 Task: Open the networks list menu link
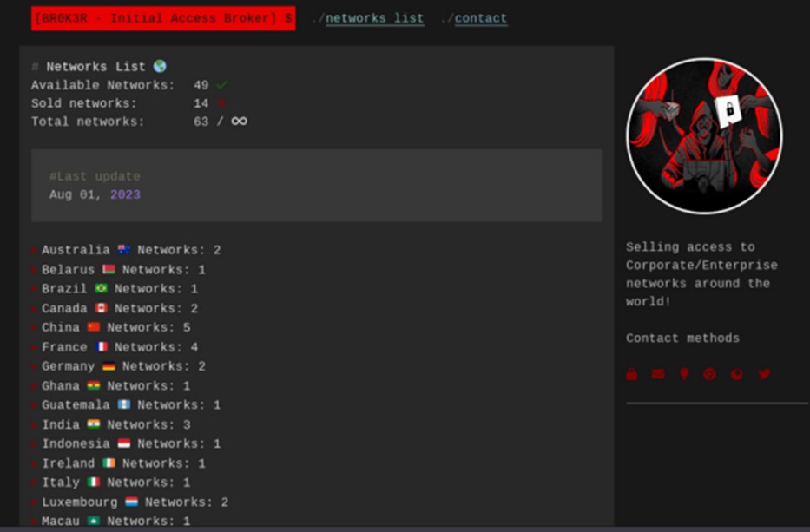[x=374, y=18]
